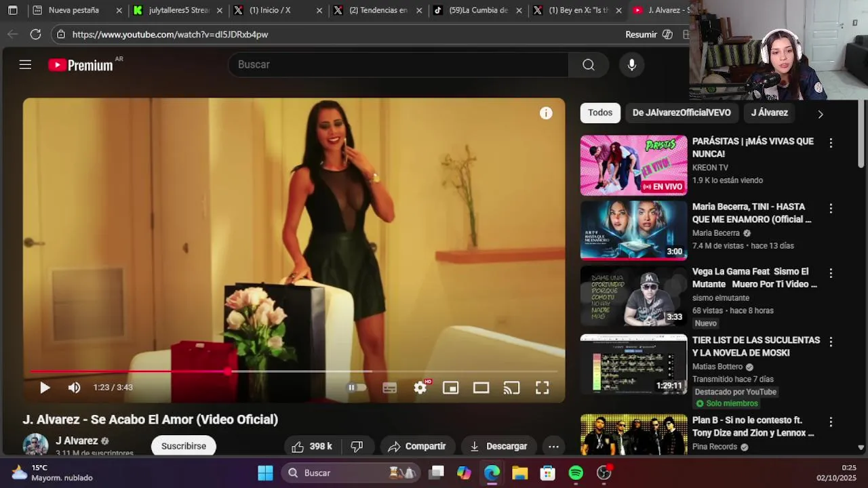Viewport: 868px width, 488px height.
Task: Like the video with 398 k likes
Action: point(311,446)
